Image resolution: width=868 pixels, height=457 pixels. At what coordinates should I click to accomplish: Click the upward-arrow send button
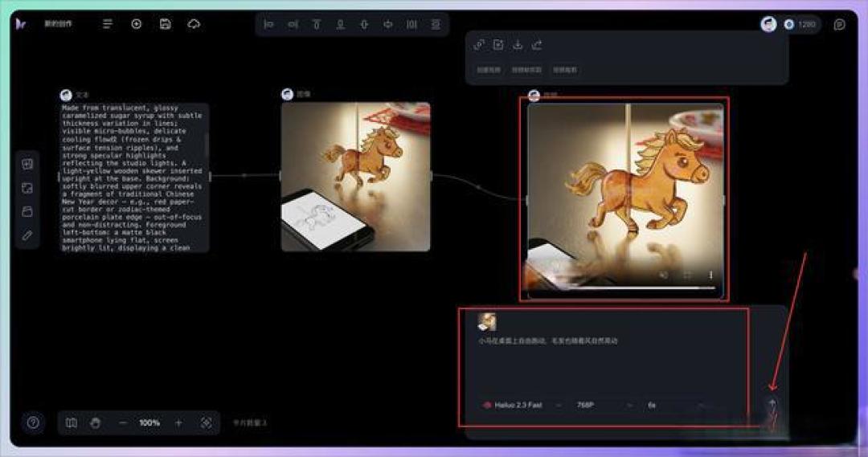click(x=772, y=404)
